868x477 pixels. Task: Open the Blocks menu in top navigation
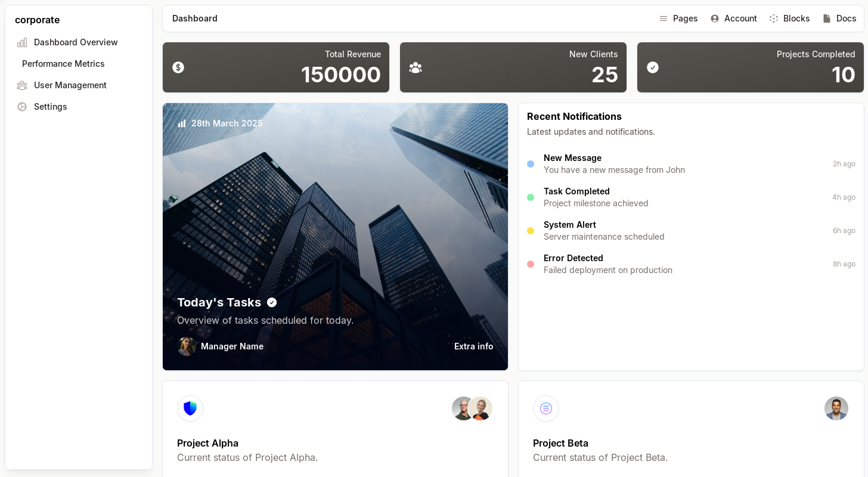(789, 18)
